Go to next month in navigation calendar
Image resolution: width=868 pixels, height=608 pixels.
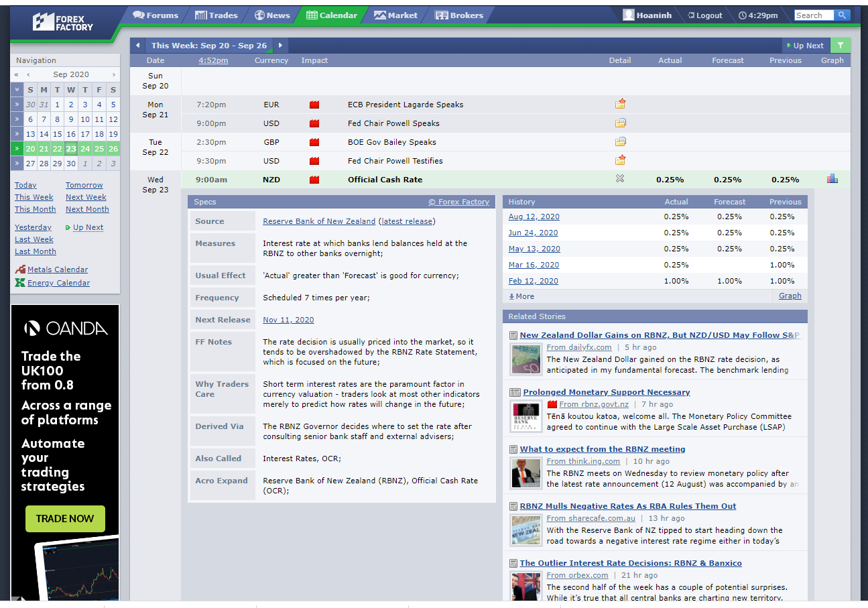tap(114, 74)
